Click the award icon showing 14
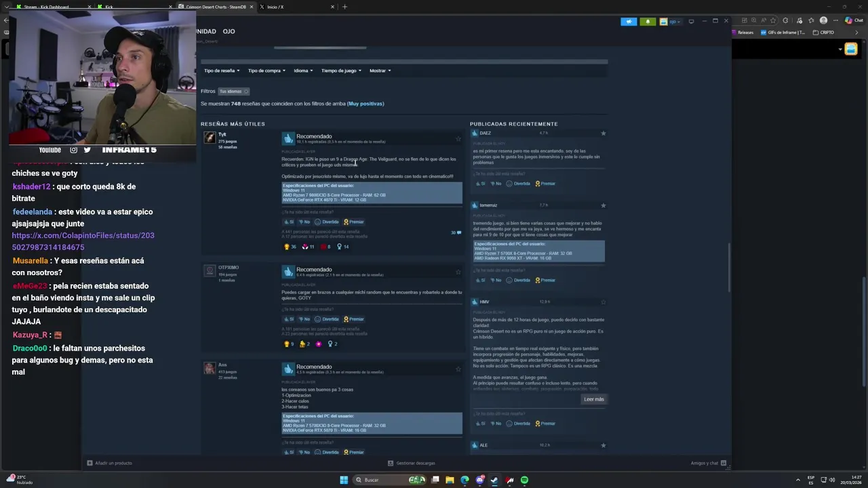The image size is (868, 488). [x=343, y=247]
